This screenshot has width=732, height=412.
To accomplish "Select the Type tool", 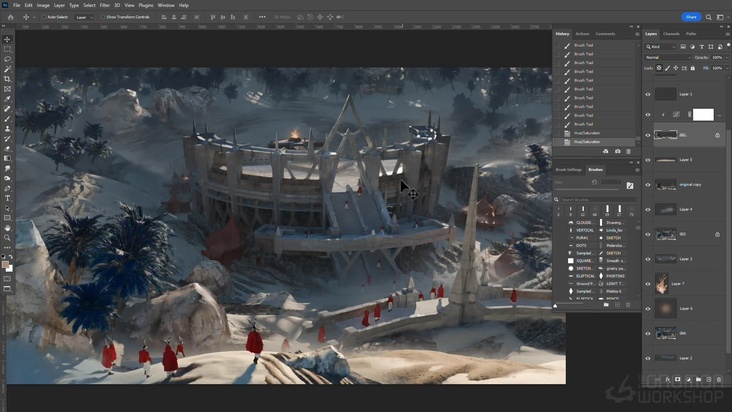I will point(7,198).
